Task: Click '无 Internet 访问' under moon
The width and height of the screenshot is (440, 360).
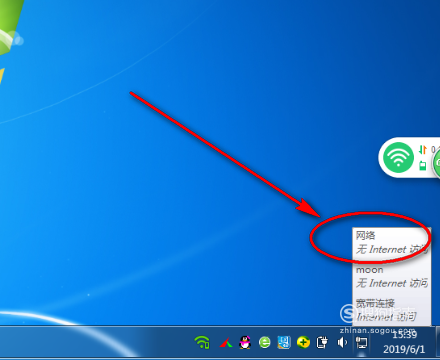Action: [x=392, y=283]
